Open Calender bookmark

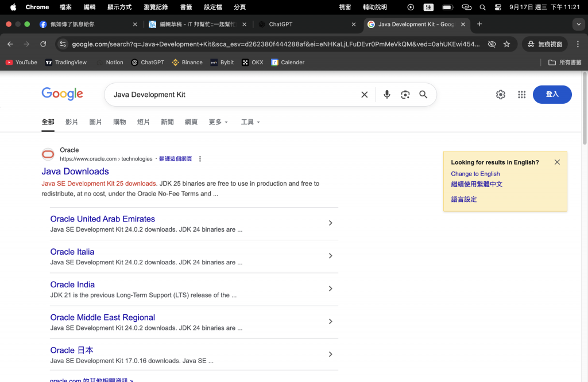[288, 63]
